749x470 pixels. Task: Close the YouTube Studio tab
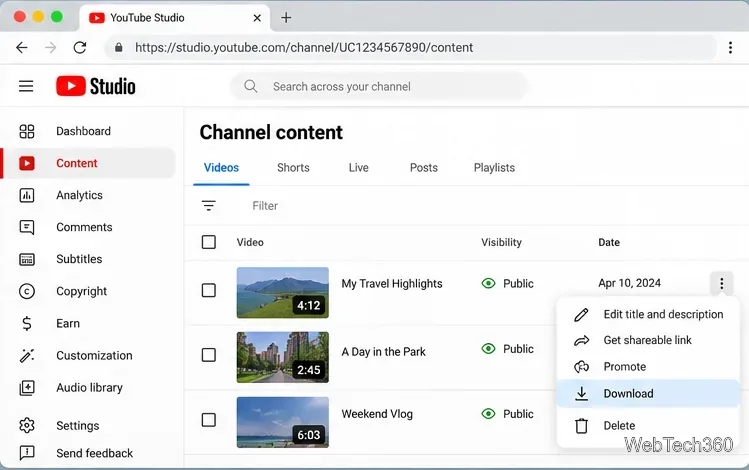click(x=257, y=18)
